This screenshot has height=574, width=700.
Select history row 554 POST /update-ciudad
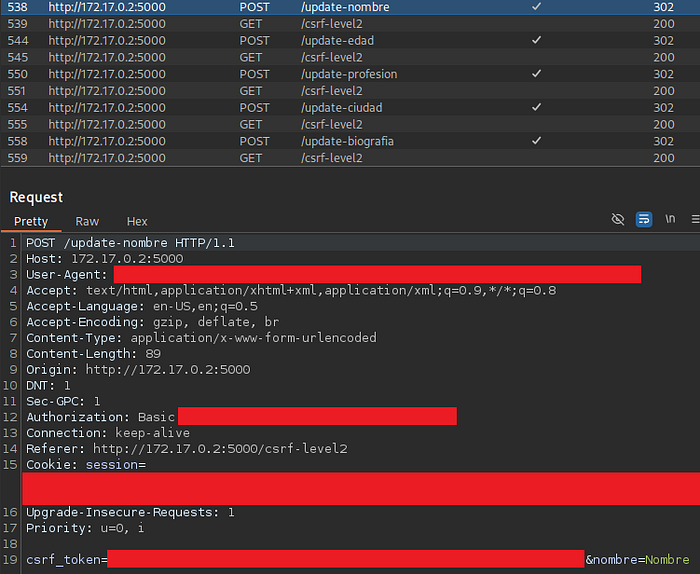coord(350,108)
